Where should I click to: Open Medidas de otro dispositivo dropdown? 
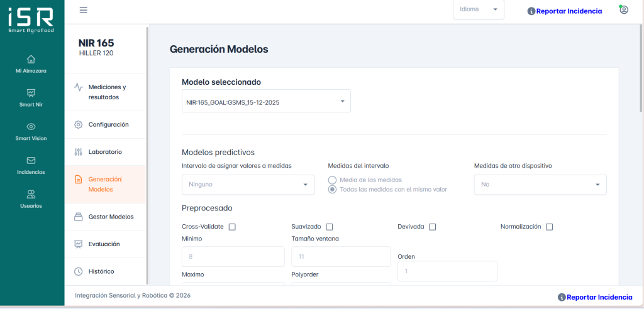pos(540,185)
